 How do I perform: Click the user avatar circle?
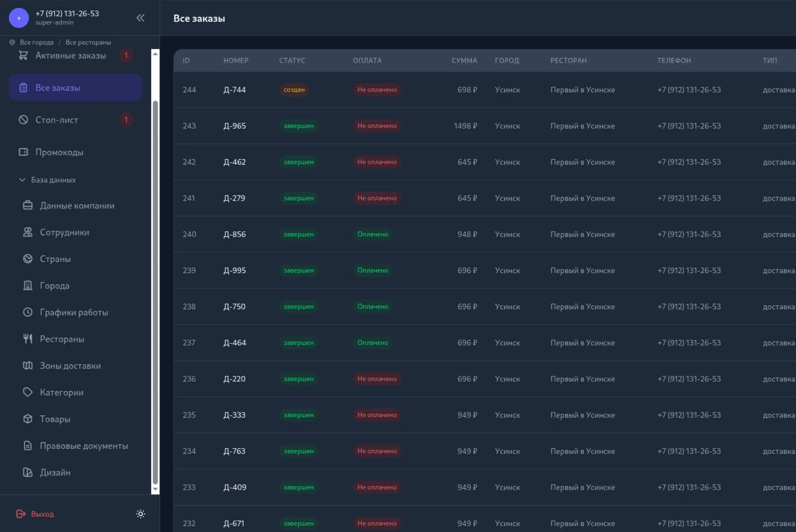tap(19, 18)
